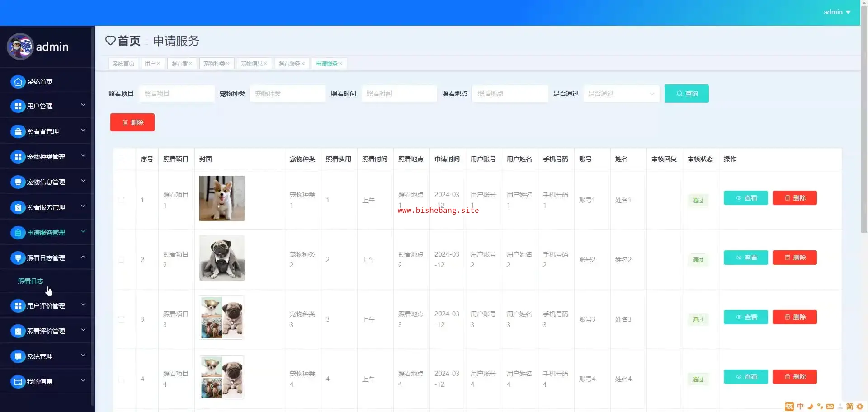Click the gear settings icon in IME bar

[x=860, y=407]
